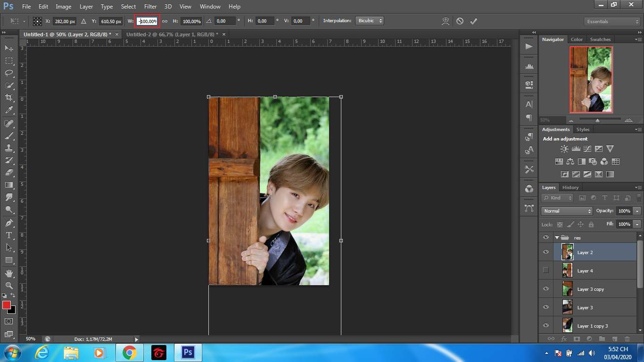Click the W width percentage field
Screen dimensions: 644x362
[148, 21]
